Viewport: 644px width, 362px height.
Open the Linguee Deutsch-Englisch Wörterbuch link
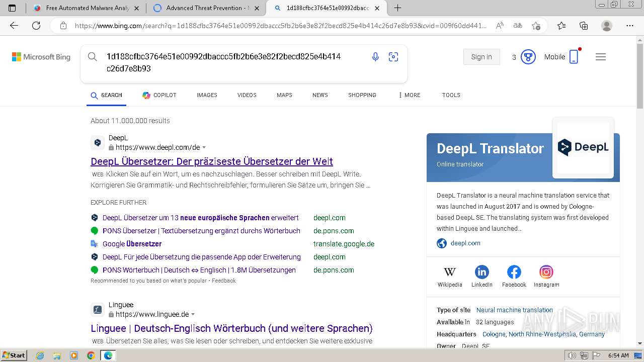231,328
